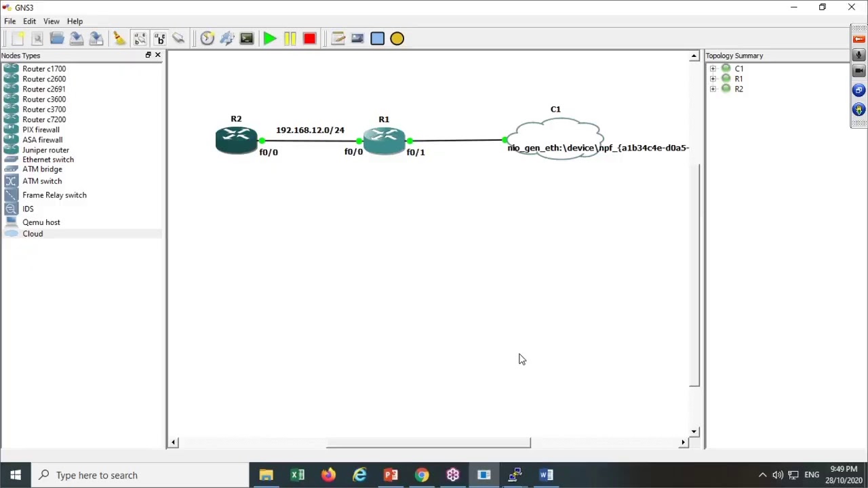The height and width of the screenshot is (488, 868).
Task: Click the microphone icon in side toolbar
Action: (x=859, y=55)
